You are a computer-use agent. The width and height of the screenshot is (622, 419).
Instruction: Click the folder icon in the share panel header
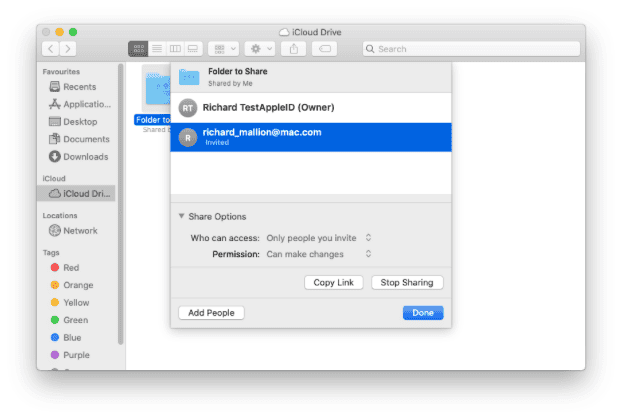(189, 77)
